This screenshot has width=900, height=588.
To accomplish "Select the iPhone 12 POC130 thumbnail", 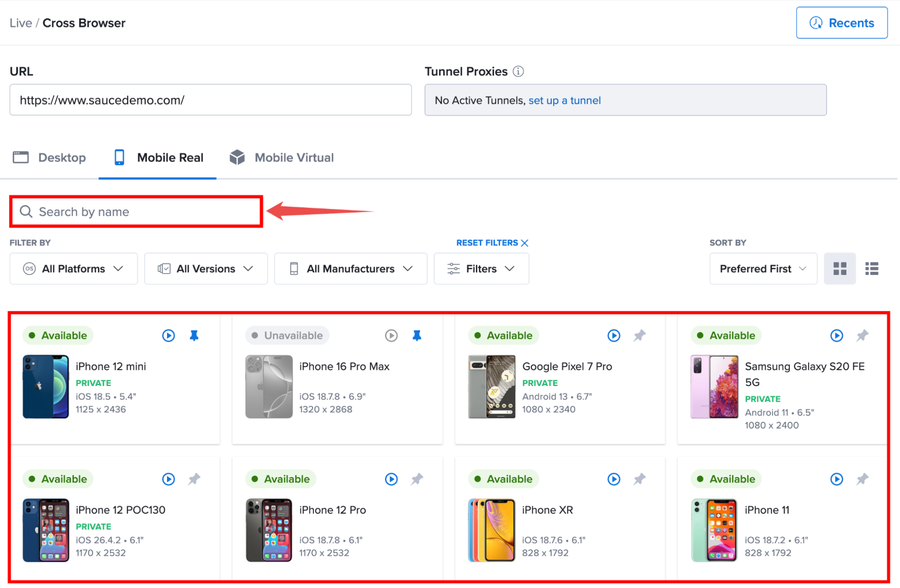I will coord(46,530).
